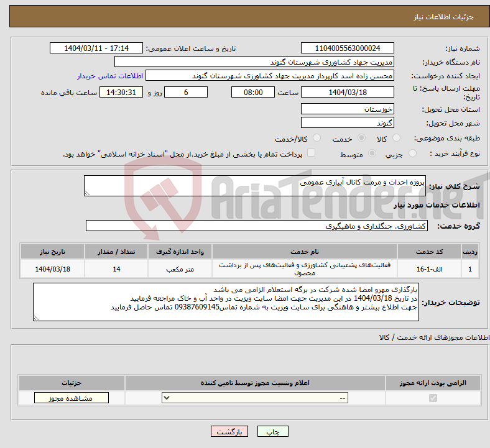The image size is (490, 448).
Task: Click the الزامی بودن ارائه مجوز header
Action: point(433,383)
